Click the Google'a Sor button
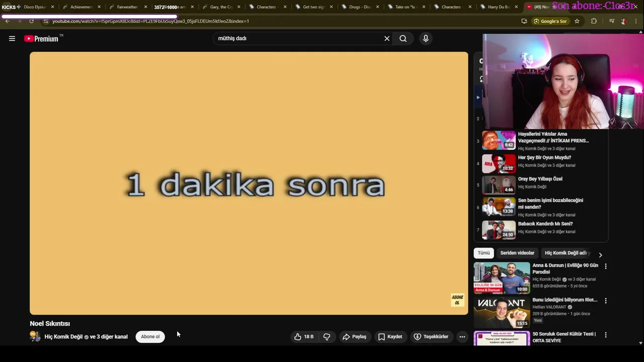644x362 pixels. tap(550, 21)
